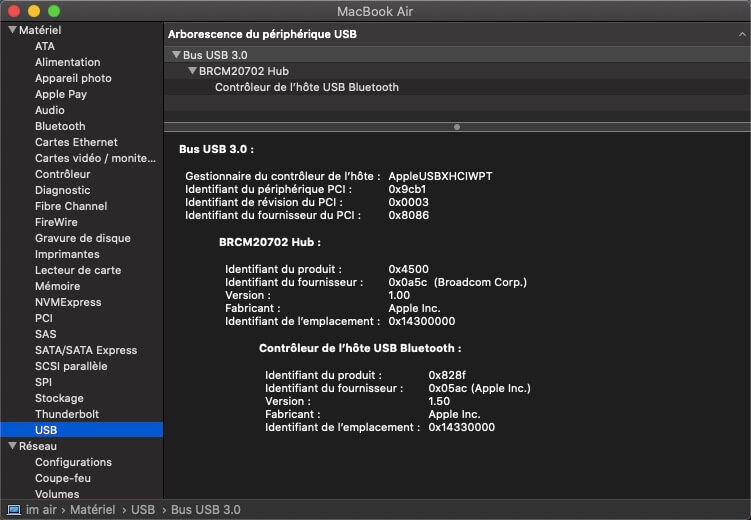The width and height of the screenshot is (751, 520).
Task: Open Lecteur de carte category
Action: [78, 270]
